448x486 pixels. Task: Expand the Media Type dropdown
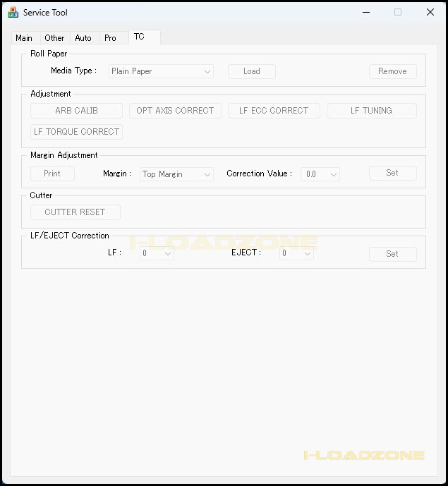161,71
